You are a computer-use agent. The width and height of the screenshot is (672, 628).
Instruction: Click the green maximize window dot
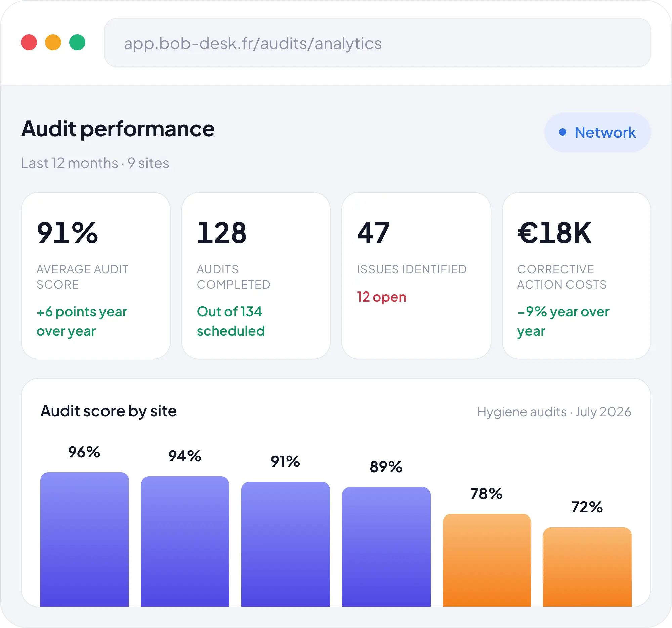[77, 42]
